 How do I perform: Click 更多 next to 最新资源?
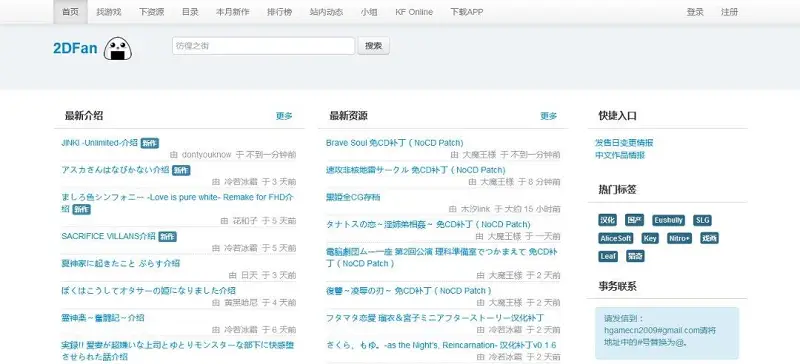click(548, 116)
